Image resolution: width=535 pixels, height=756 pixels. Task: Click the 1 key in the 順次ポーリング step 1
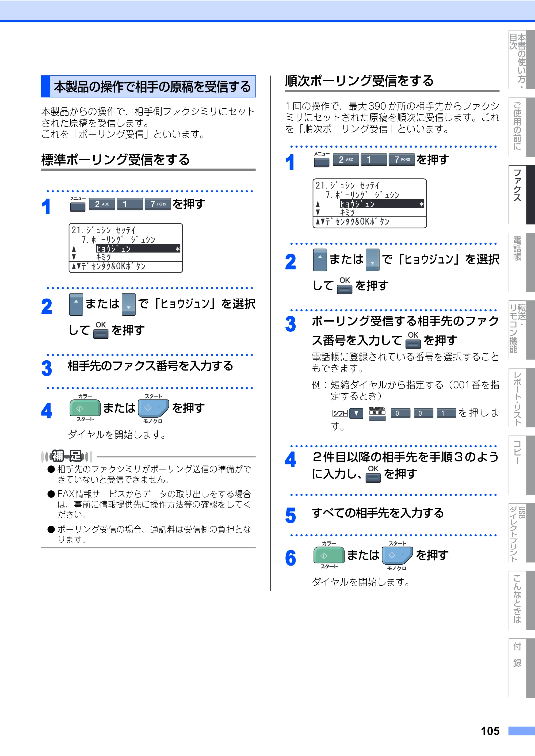pos(374,160)
